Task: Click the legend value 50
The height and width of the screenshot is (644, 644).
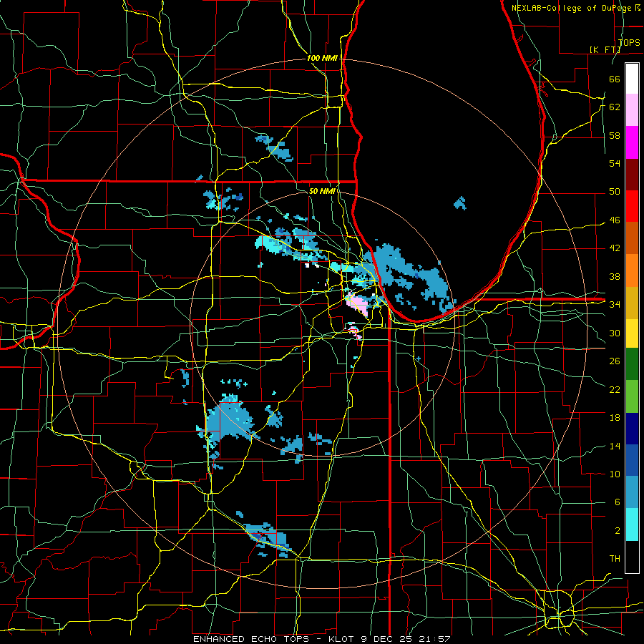Action: (615, 192)
